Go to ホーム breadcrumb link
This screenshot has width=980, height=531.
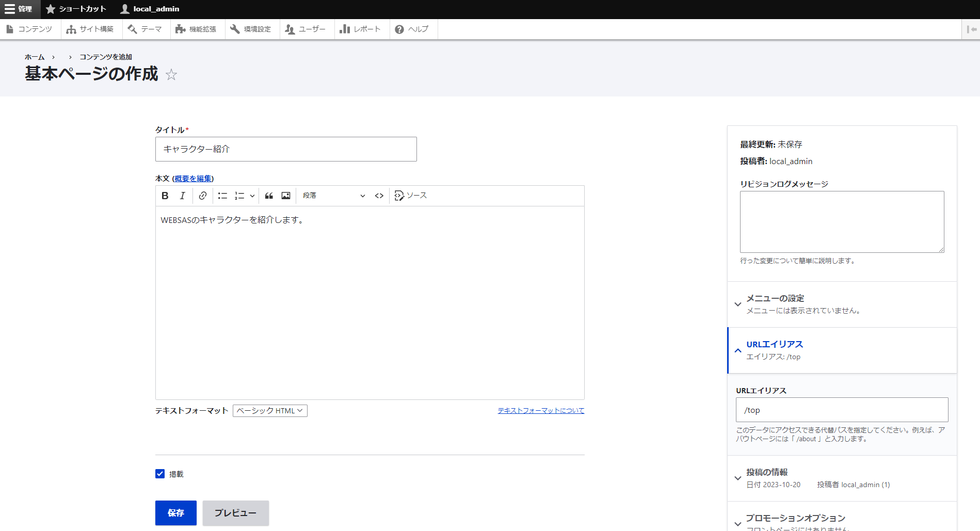[35, 57]
